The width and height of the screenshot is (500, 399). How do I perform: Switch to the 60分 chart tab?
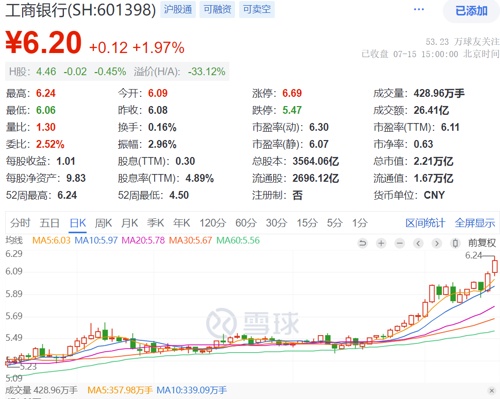[246, 223]
